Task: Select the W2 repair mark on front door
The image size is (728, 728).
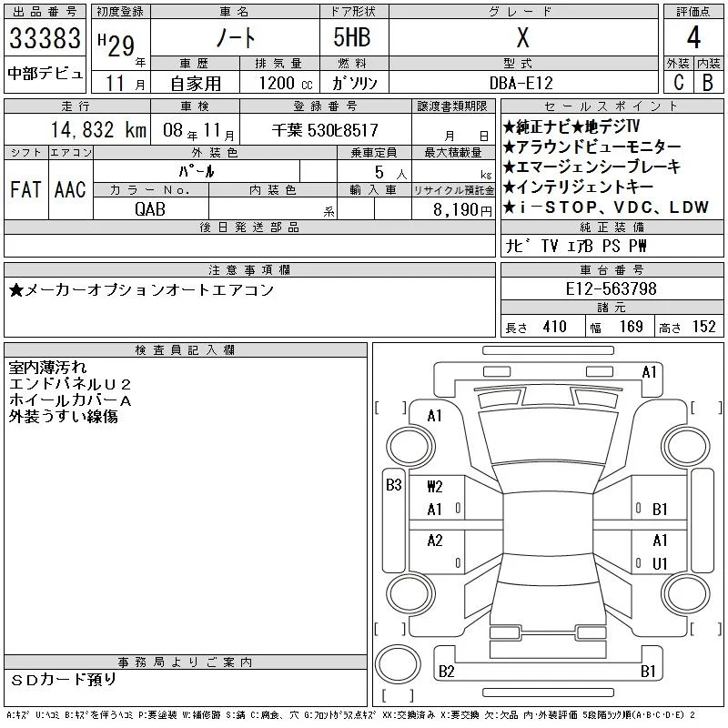Action: pos(435,487)
